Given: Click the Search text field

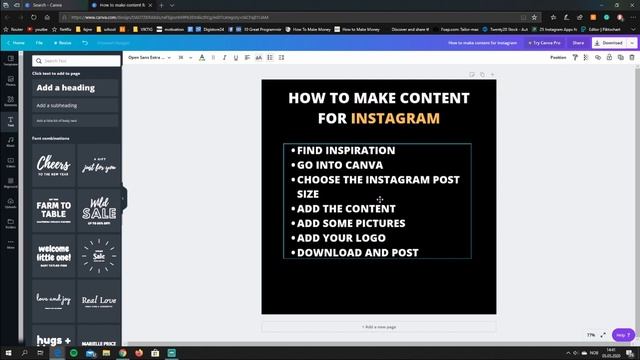Looking at the screenshot, I should tap(76, 61).
